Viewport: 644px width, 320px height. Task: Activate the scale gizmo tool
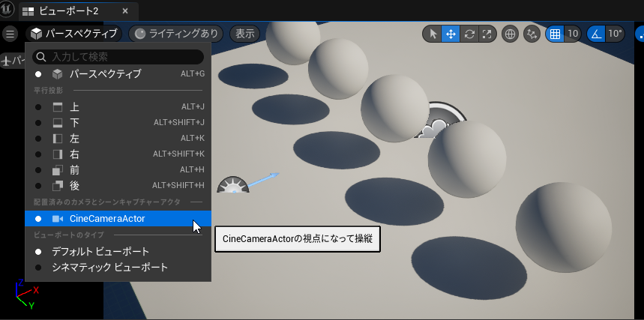click(487, 34)
